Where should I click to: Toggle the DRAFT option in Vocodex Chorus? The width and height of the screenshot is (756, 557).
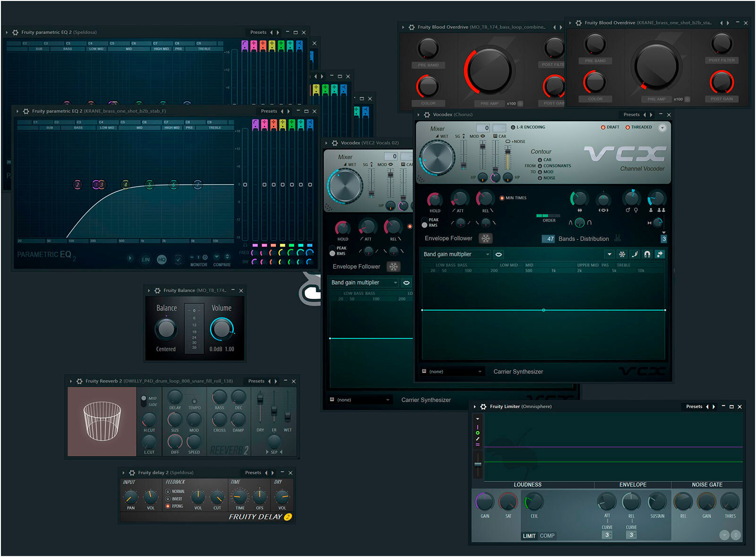coord(603,127)
